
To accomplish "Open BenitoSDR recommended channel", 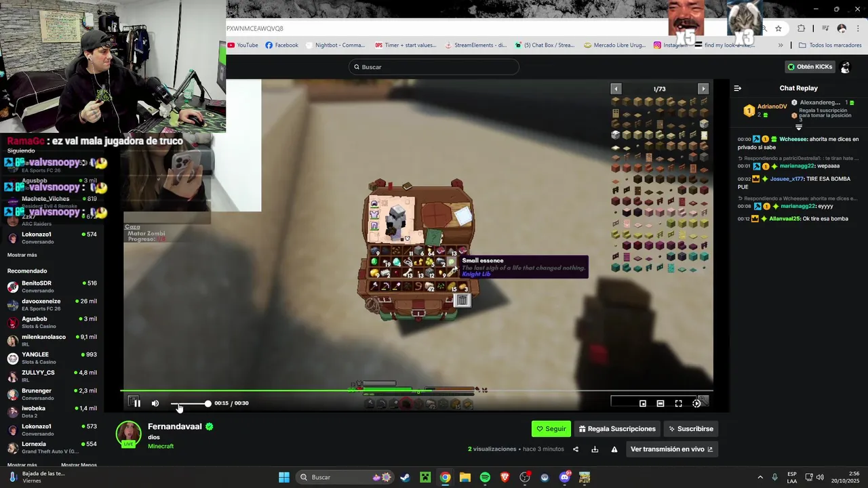I will (x=52, y=287).
